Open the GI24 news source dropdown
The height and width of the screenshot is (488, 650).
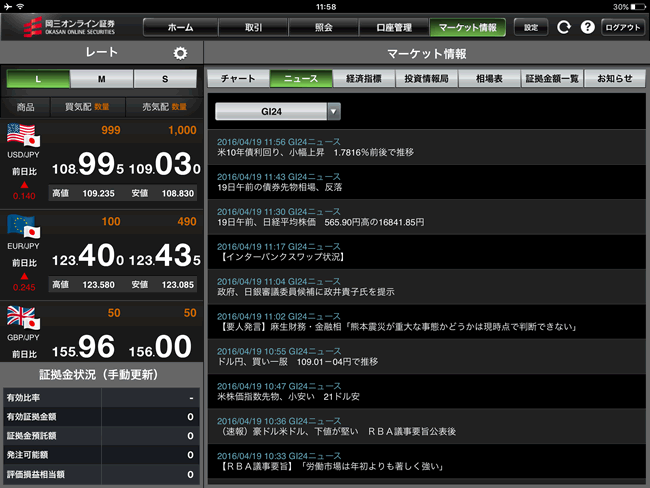278,112
